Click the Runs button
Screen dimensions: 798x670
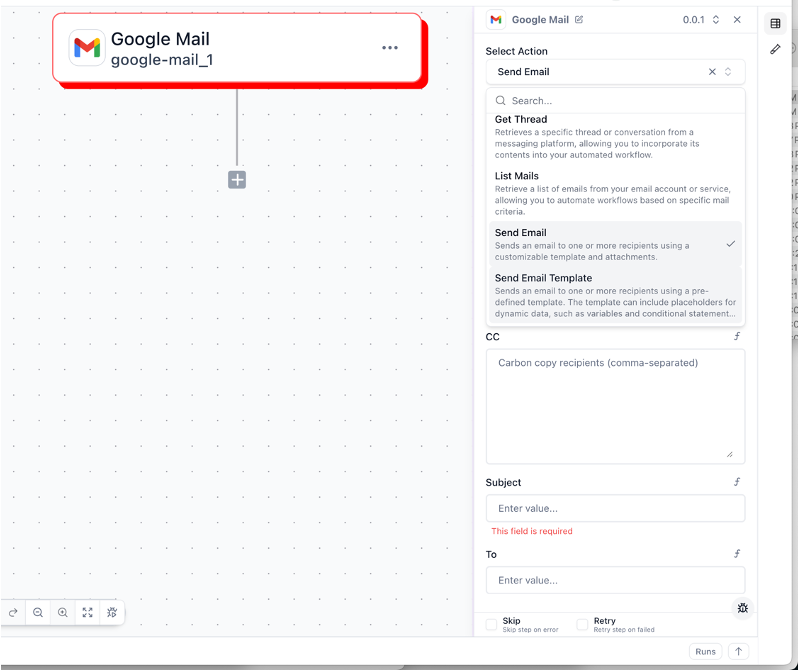pyautogui.click(x=705, y=651)
